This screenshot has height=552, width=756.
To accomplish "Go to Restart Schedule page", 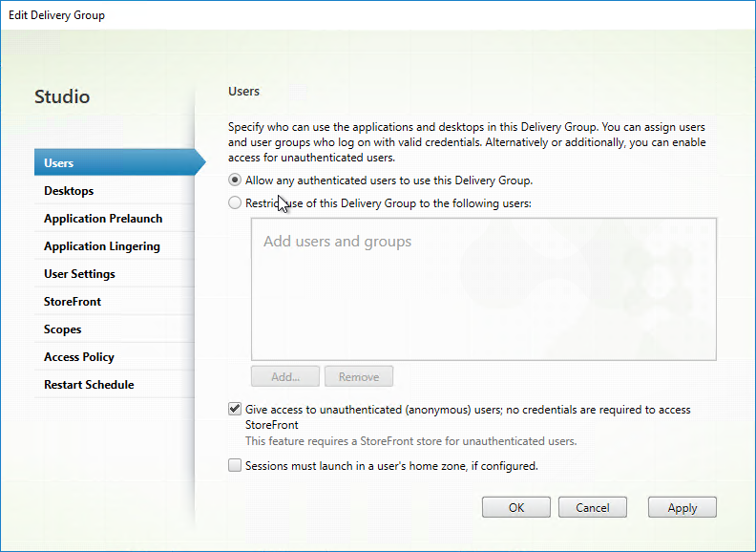I will click(x=115, y=385).
